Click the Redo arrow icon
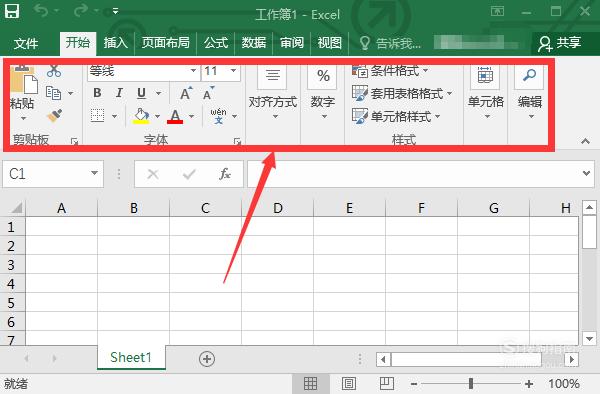Viewport: 600px width, 394px height. click(81, 11)
